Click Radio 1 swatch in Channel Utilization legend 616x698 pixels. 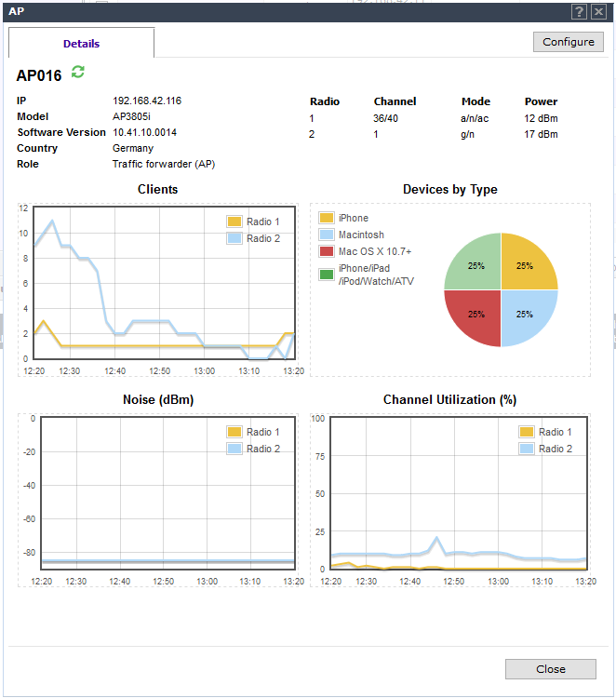coord(527,432)
